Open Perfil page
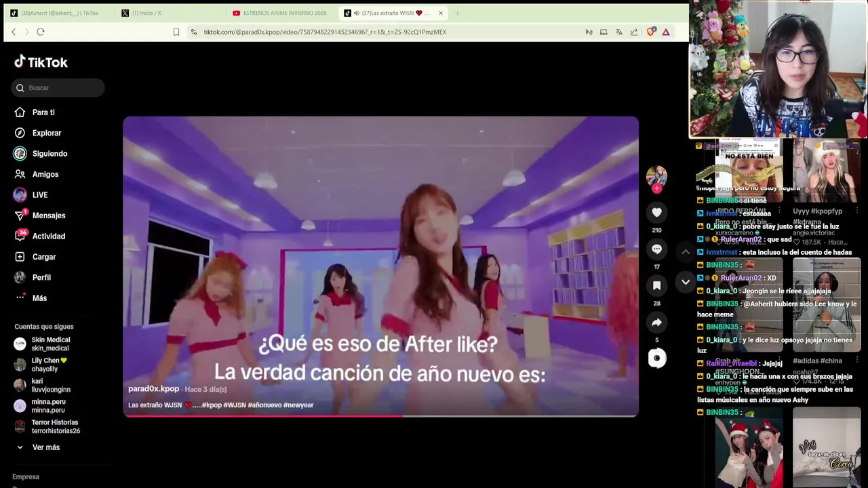The width and height of the screenshot is (868, 488). [x=41, y=278]
